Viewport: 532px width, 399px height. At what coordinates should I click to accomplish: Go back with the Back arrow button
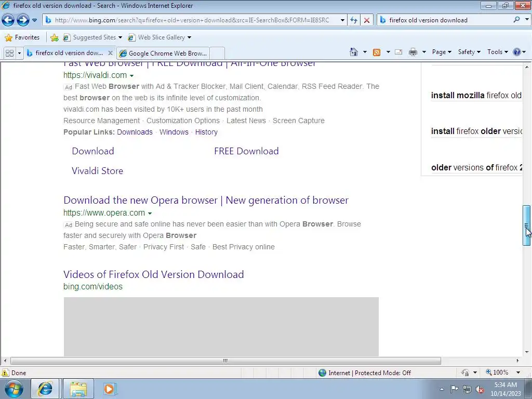pos(8,20)
